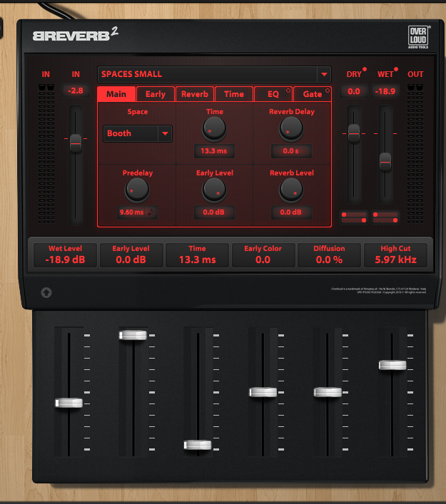Toggle the WET mute red dot

tap(396, 69)
